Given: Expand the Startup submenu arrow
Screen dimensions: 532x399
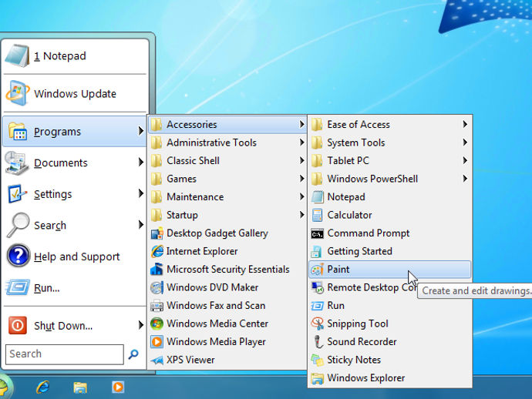Looking at the screenshot, I should (x=301, y=215).
